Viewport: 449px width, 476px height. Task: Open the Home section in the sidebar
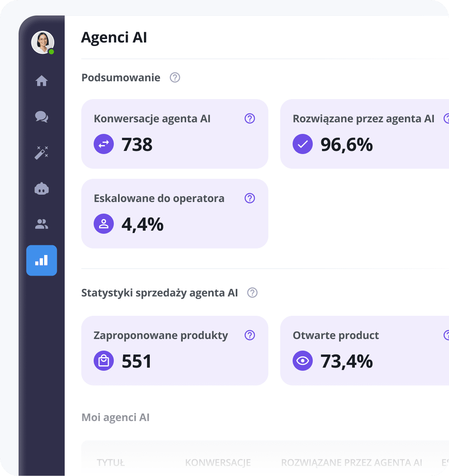[x=41, y=81]
